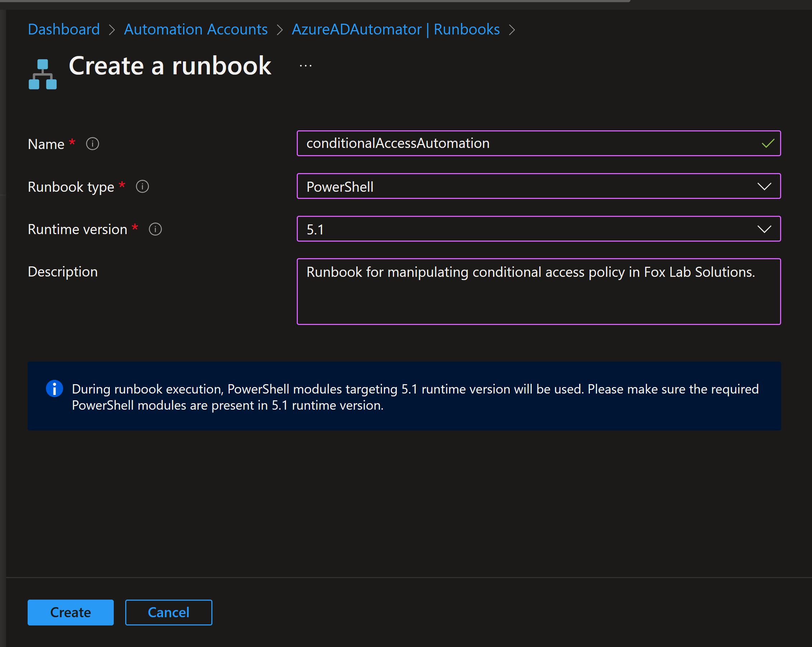This screenshot has height=647, width=812.
Task: Open Automation Accounts breadcrumb link
Action: [196, 29]
